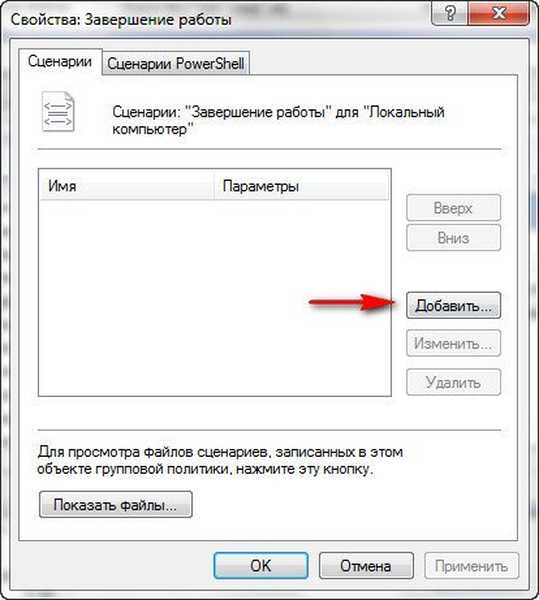Apply settings with Применить button

(471, 566)
